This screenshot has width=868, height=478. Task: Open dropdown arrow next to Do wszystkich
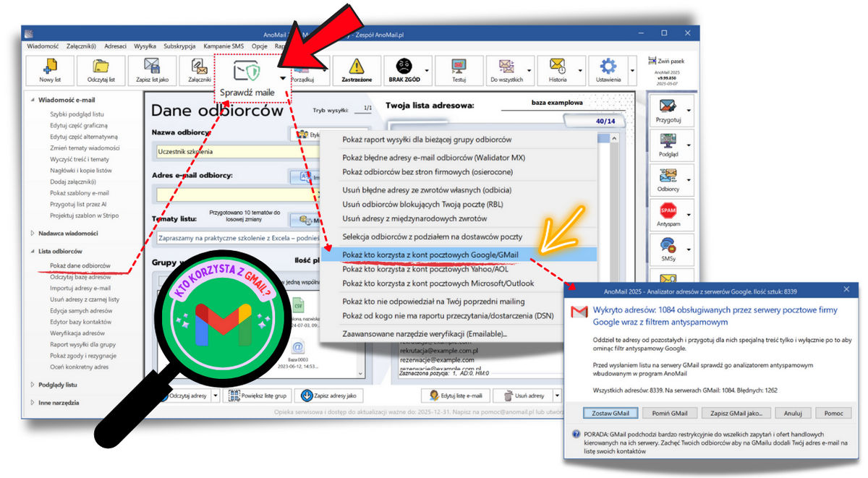tap(530, 71)
